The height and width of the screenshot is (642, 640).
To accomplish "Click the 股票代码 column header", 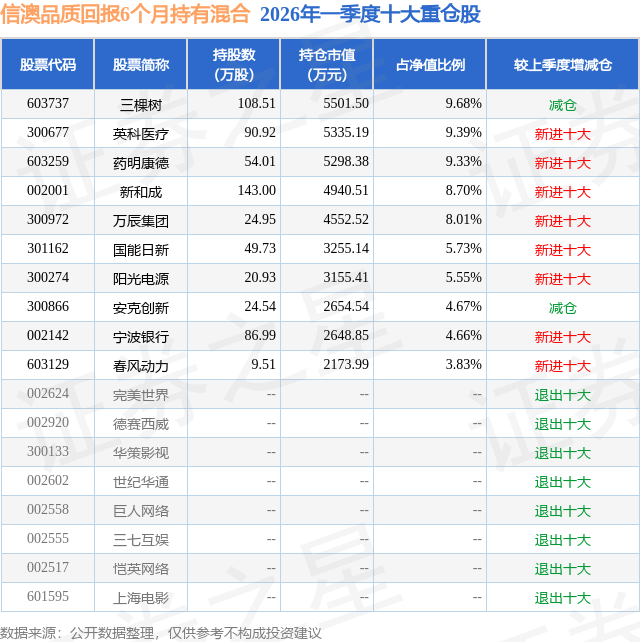I will (x=48, y=65).
